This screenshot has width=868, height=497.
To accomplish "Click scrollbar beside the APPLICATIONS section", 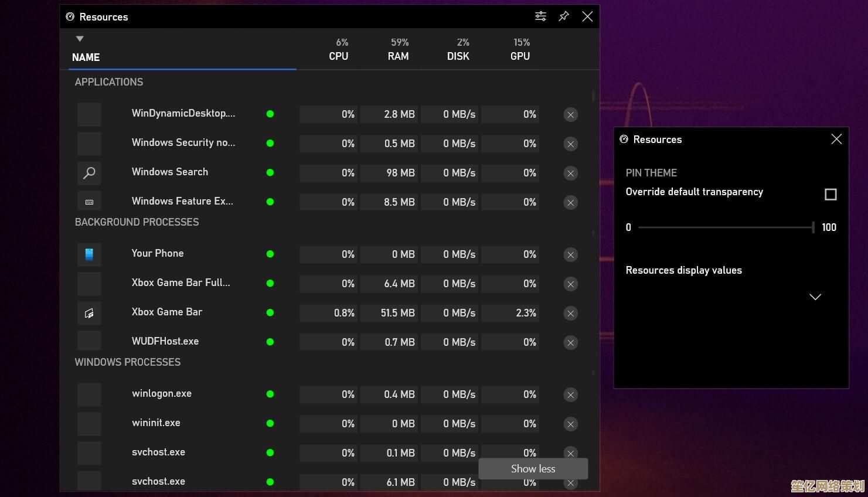I will click(x=593, y=96).
